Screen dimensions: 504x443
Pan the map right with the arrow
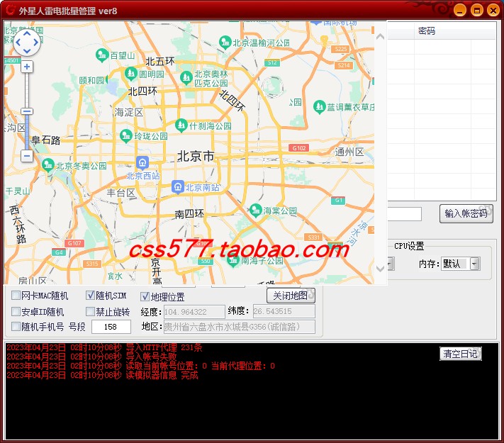[36, 42]
